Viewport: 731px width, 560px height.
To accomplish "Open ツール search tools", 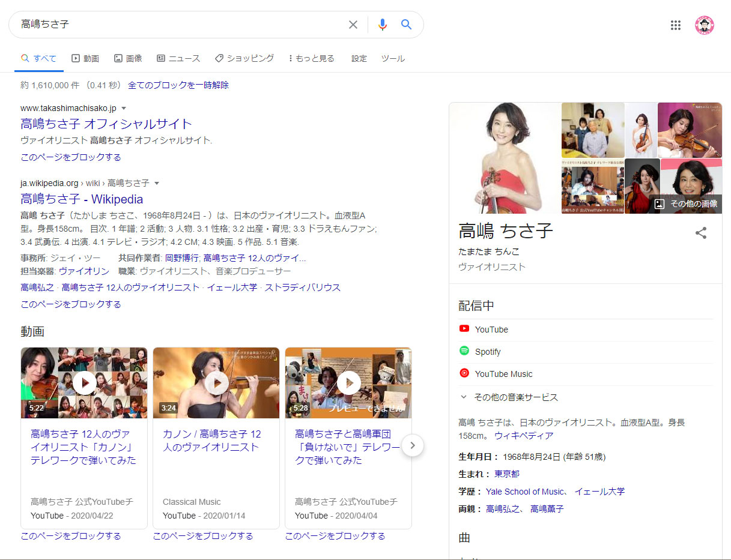I will pyautogui.click(x=393, y=58).
